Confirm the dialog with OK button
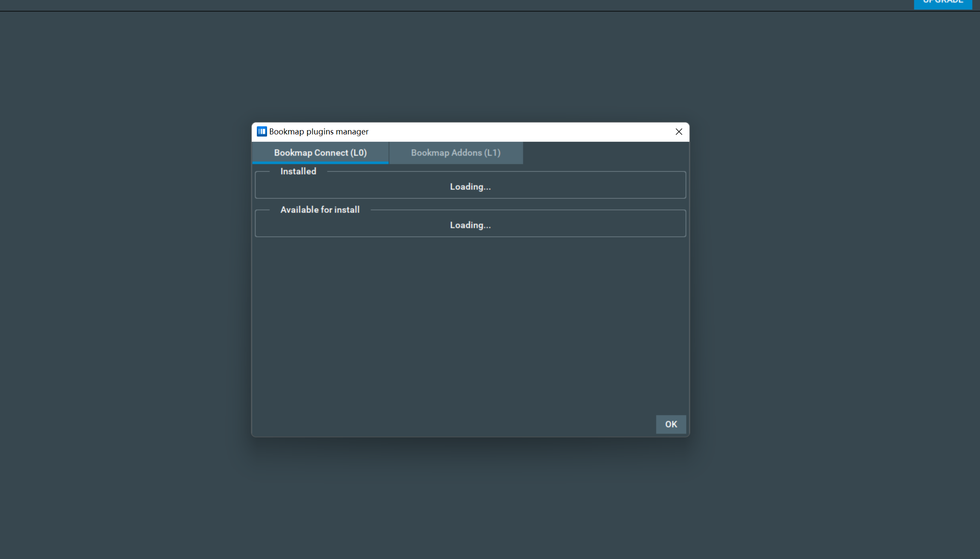Viewport: 980px width, 559px height. click(671, 424)
